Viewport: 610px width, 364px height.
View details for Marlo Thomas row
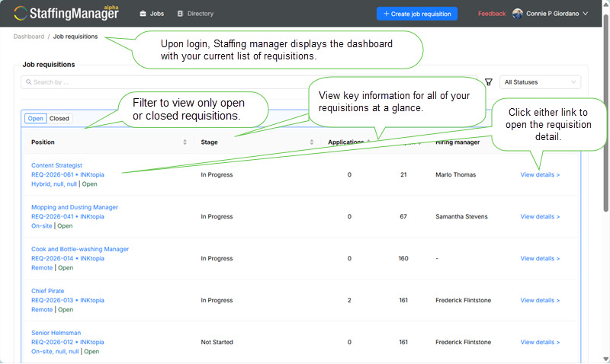pos(540,175)
